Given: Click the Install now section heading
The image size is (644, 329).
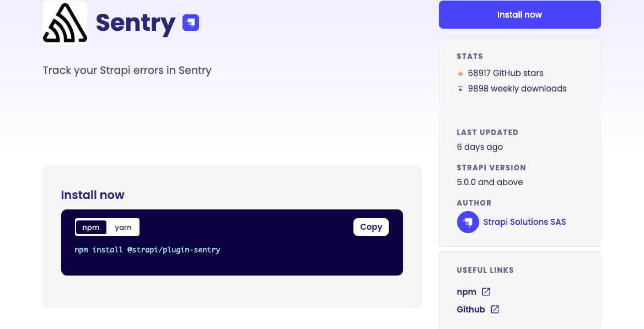Looking at the screenshot, I should point(93,195).
